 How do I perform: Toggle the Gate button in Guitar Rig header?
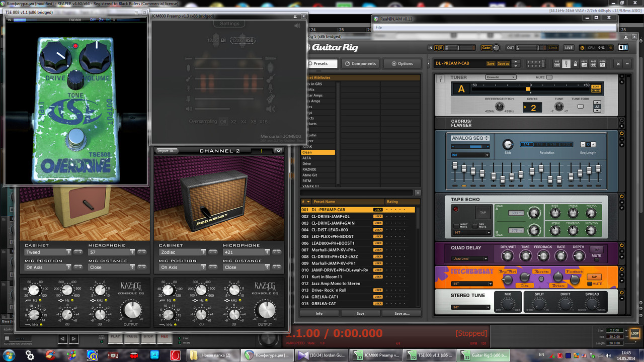486,48
